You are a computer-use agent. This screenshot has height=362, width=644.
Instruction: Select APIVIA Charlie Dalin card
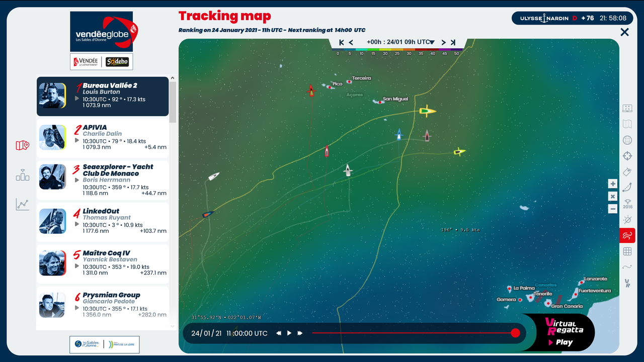(103, 138)
